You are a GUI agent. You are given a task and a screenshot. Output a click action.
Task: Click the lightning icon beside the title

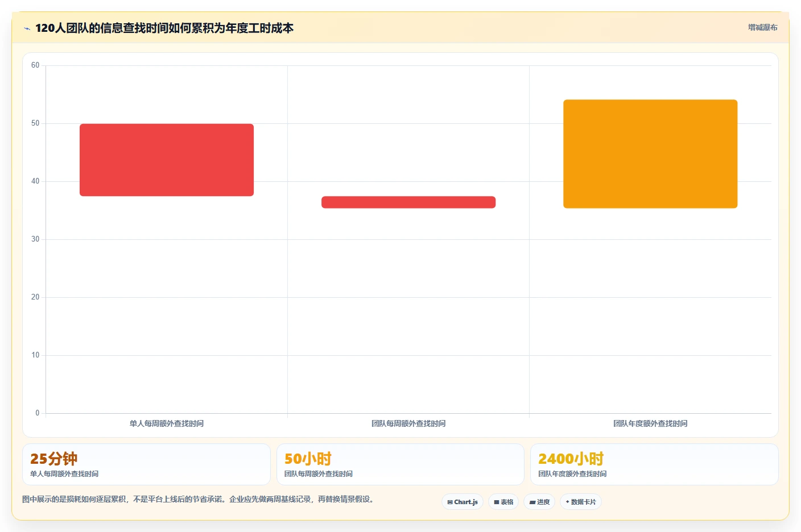pyautogui.click(x=27, y=28)
